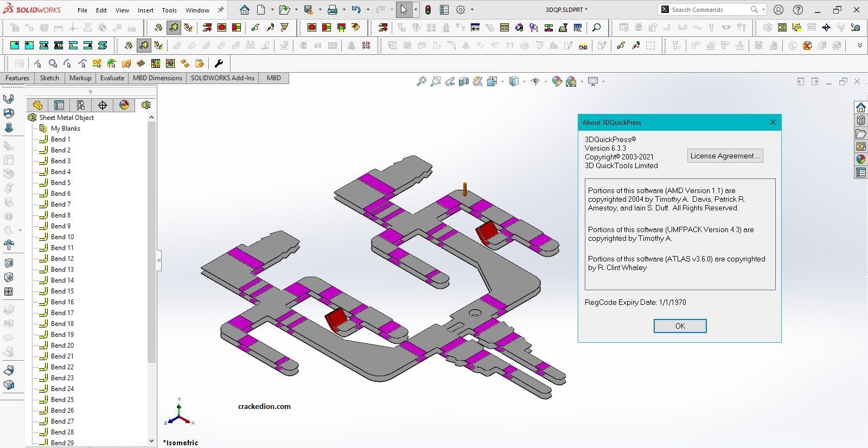
Task: Click the Rebuild traffic light icon
Action: coord(428,10)
